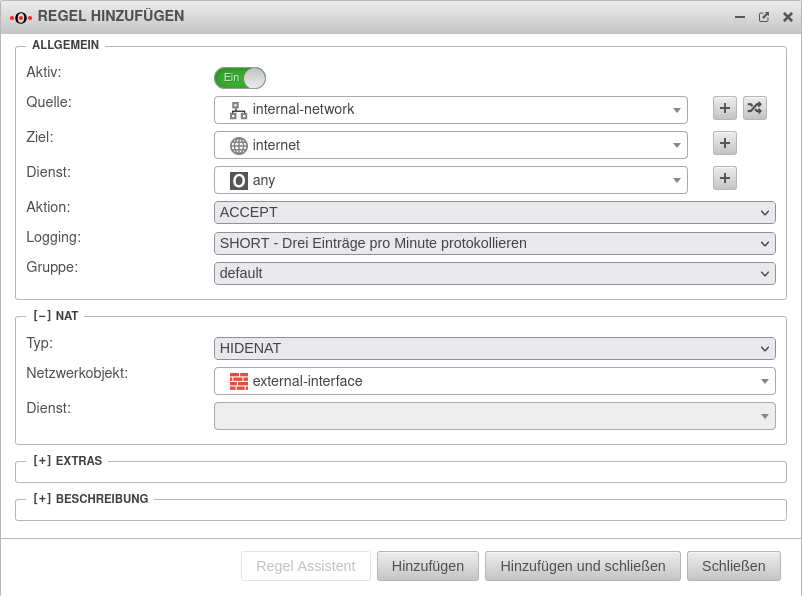Click the Hinzufügen button

click(x=428, y=565)
